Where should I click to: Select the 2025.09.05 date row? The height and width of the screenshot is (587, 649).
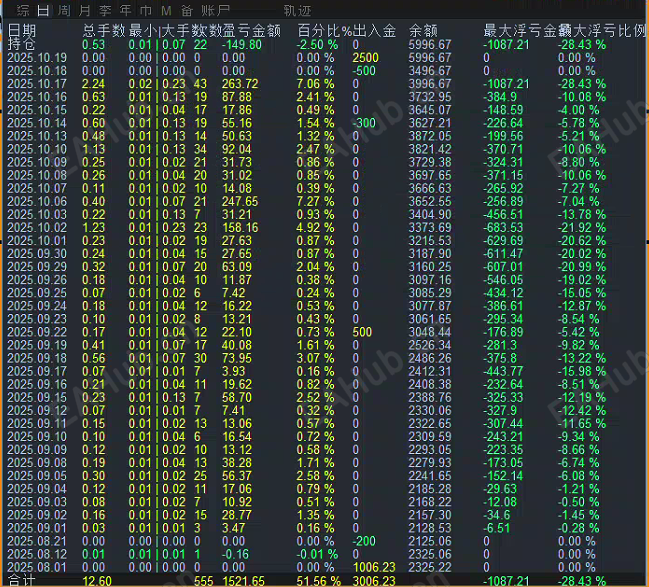37,476
